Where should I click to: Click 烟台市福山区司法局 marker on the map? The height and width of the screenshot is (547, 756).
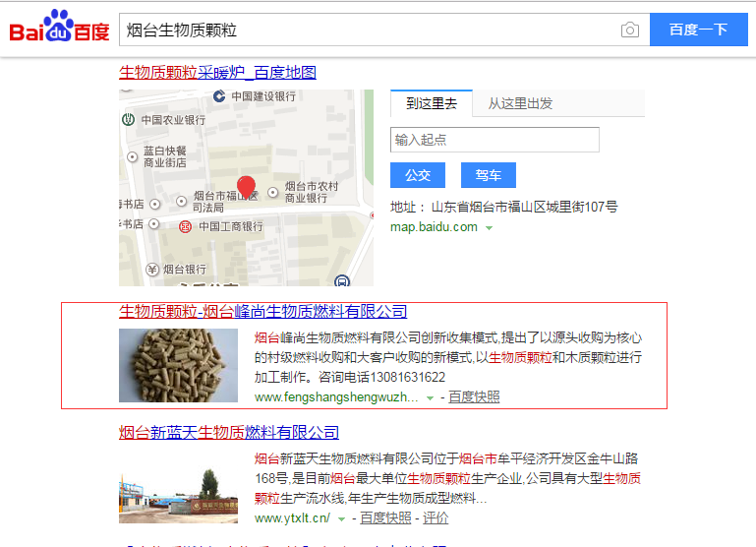181,201
